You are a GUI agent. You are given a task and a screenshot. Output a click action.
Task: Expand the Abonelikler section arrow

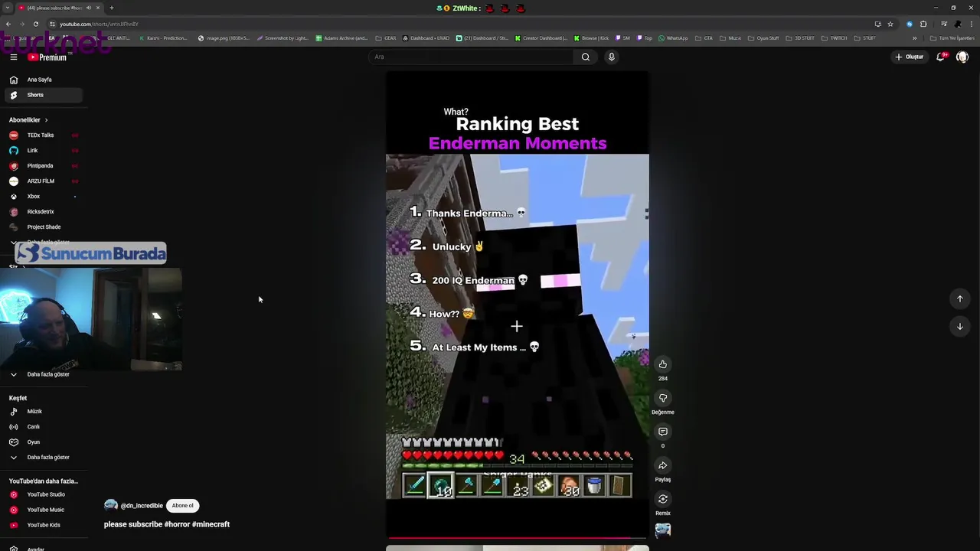click(x=46, y=120)
